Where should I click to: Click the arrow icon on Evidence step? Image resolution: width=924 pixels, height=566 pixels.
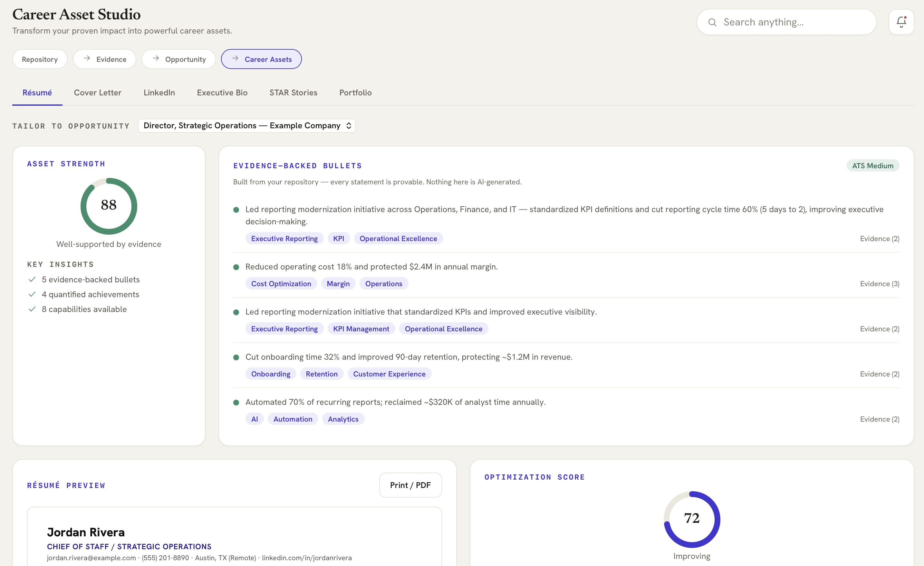[87, 58]
